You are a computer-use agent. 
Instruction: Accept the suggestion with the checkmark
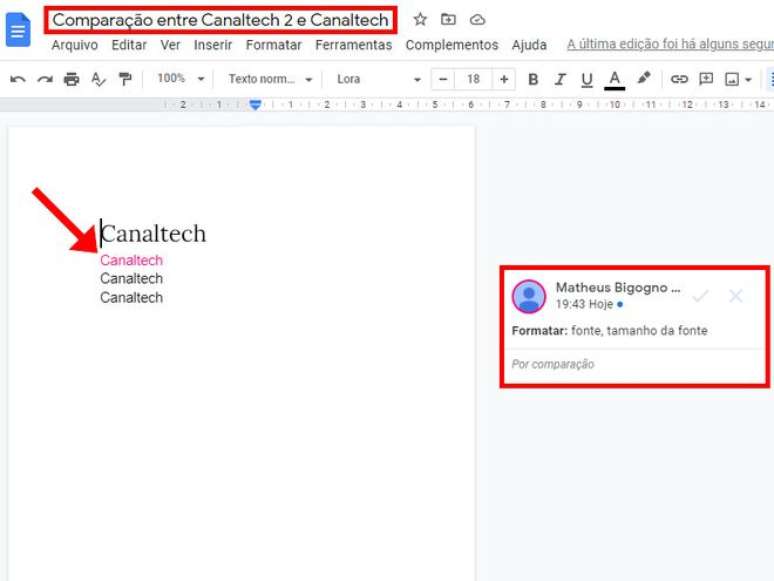pyautogui.click(x=700, y=296)
